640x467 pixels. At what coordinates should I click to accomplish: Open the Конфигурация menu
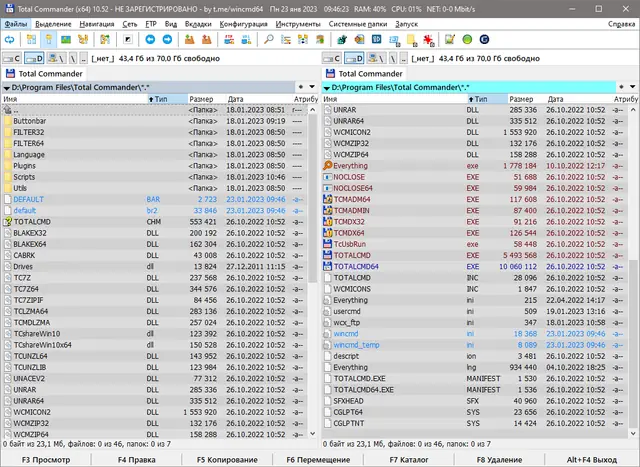click(x=243, y=24)
